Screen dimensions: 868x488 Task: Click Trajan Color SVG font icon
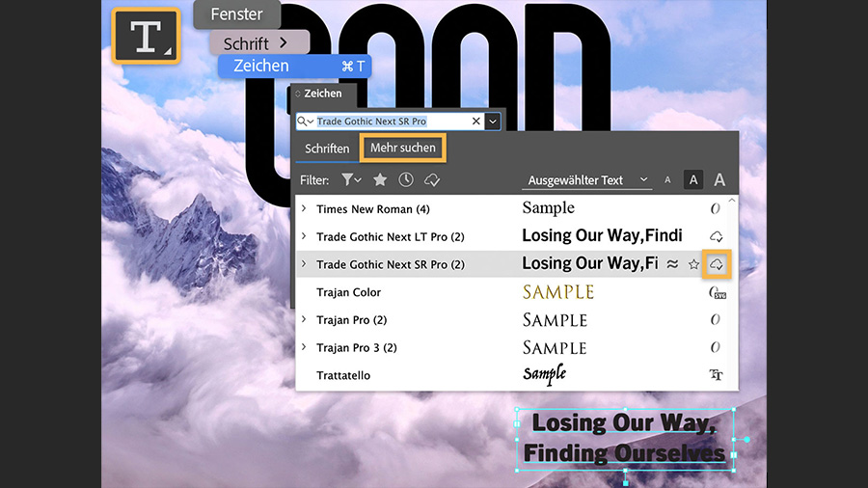[x=718, y=292]
